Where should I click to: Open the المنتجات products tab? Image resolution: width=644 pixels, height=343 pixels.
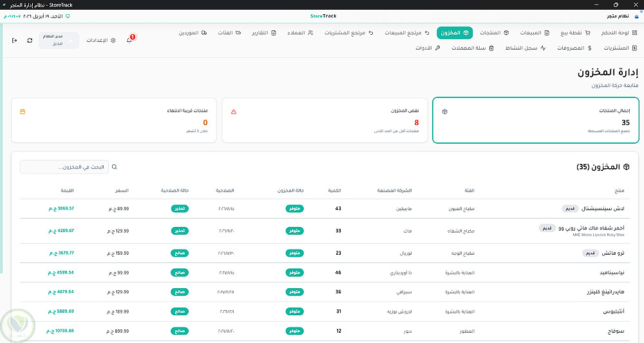pyautogui.click(x=495, y=33)
